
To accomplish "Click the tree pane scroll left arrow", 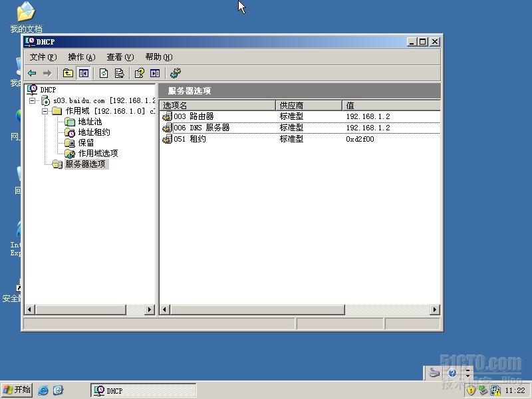I will pyautogui.click(x=29, y=309).
